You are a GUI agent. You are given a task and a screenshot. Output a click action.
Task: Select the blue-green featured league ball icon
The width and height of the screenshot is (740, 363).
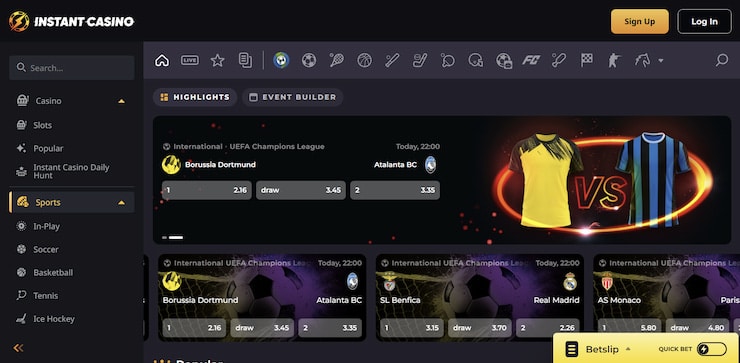coord(281,60)
